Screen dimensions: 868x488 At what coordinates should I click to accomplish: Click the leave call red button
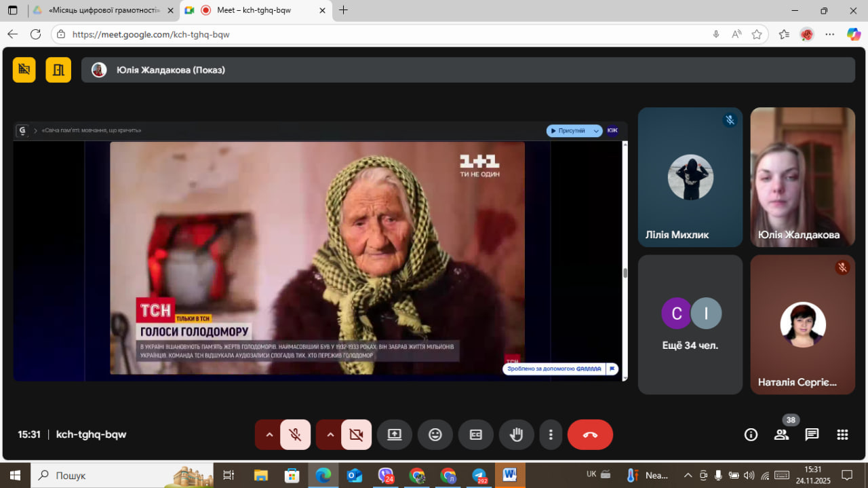click(x=590, y=435)
